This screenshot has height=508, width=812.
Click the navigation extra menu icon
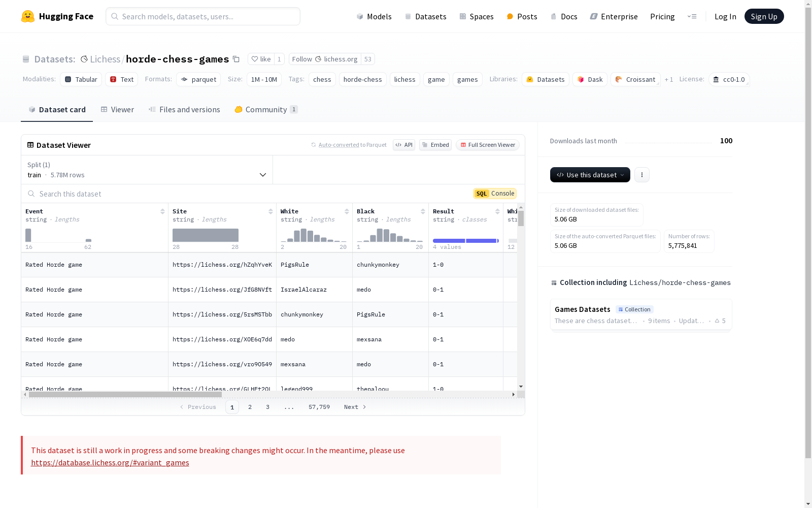(692, 16)
